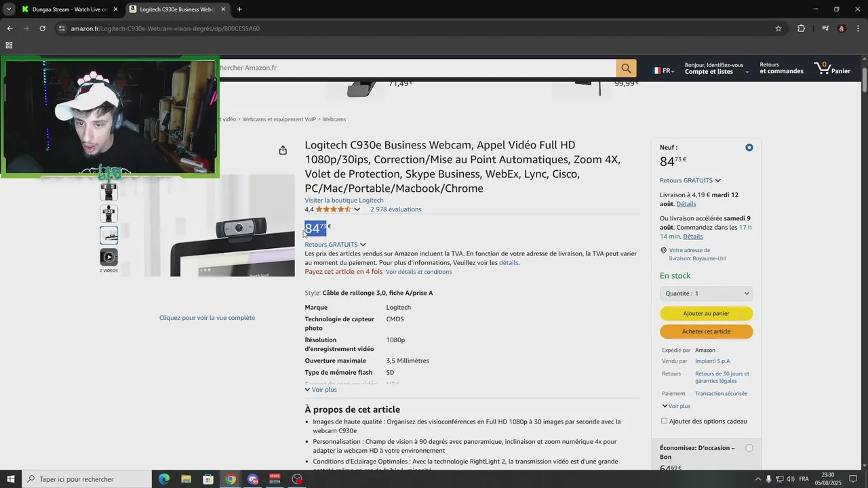Click the browser address bar URL
The width and height of the screenshot is (868, 488).
[x=165, y=28]
